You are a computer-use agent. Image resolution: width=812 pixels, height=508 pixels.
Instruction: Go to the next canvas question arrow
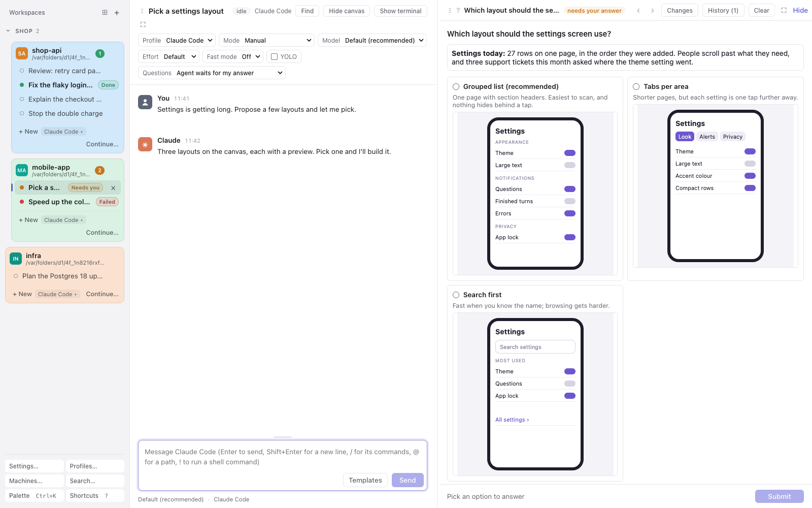pos(653,10)
